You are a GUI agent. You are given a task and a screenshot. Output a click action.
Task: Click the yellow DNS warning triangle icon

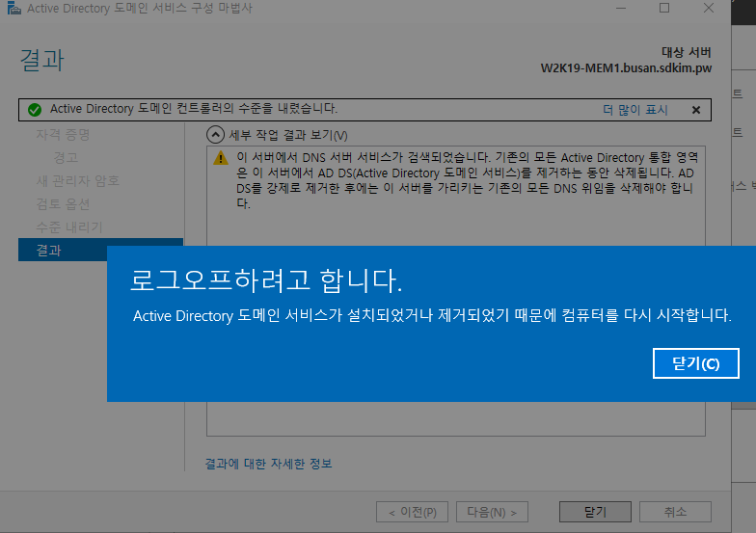[x=221, y=158]
